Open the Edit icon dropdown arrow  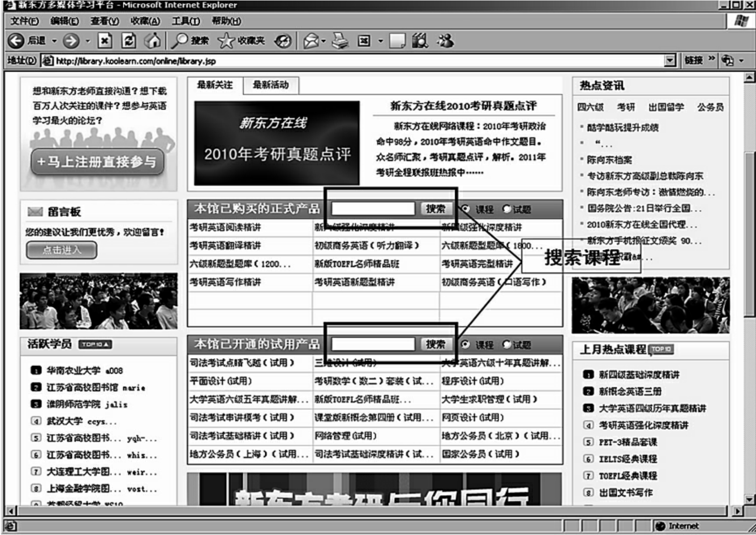point(381,41)
